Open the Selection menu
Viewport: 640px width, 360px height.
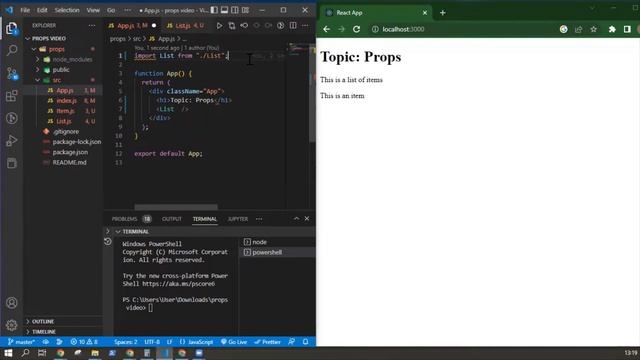click(67, 10)
